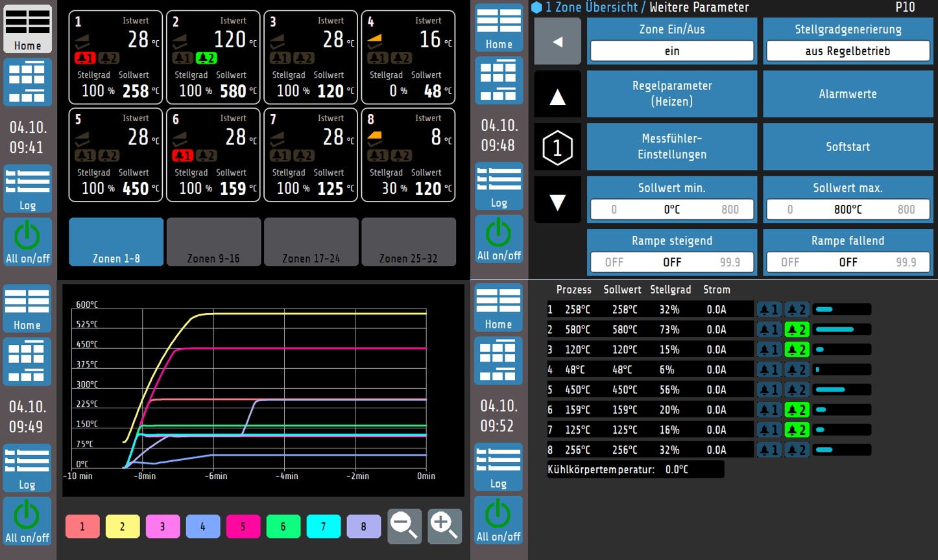This screenshot has width=938, height=560.
Task: Open Log in the 09:49 panel
Action: tap(27, 468)
